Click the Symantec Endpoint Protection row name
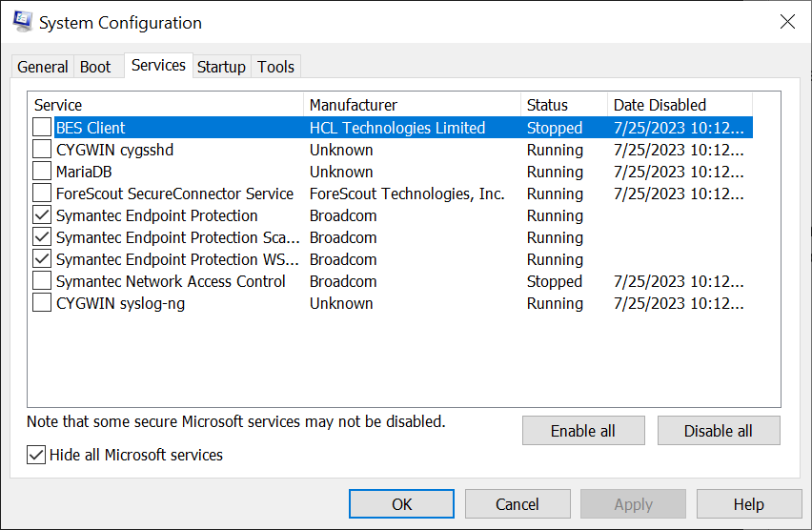812x530 pixels. (157, 215)
